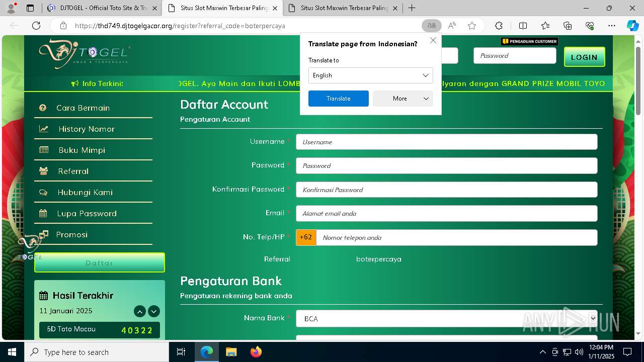This screenshot has width=644, height=362.
Task: Focus the Username registration field
Action: click(446, 142)
